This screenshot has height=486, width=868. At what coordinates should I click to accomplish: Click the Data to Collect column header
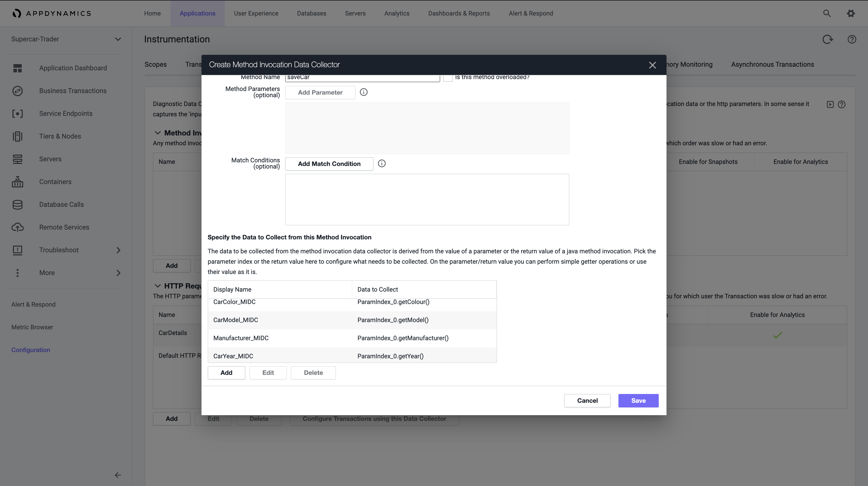(424, 290)
